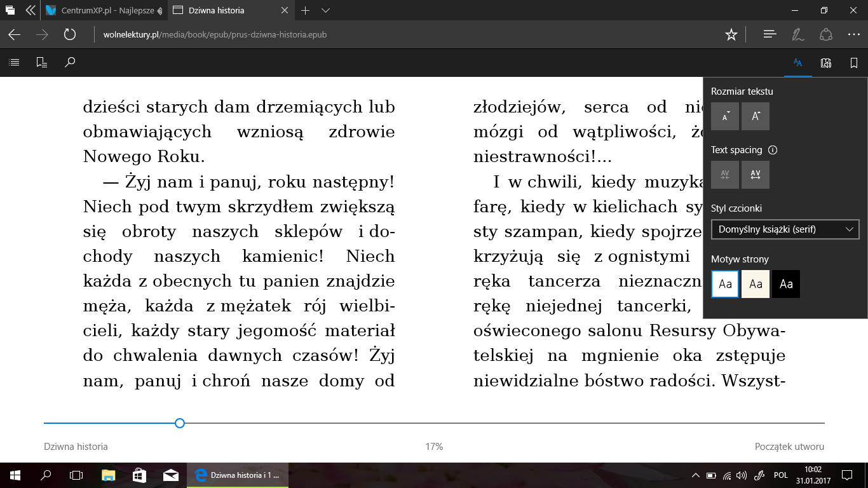
Task: Click the Share icon in Edge toolbar
Action: click(825, 34)
